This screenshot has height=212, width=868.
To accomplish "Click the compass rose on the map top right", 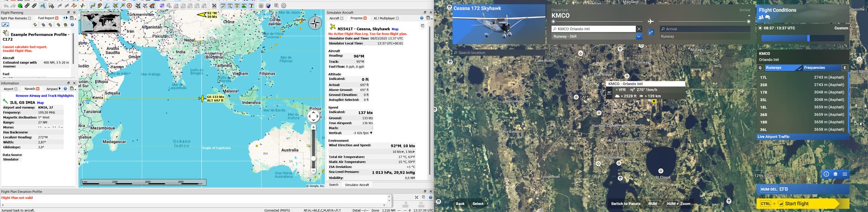I will pos(315,23).
